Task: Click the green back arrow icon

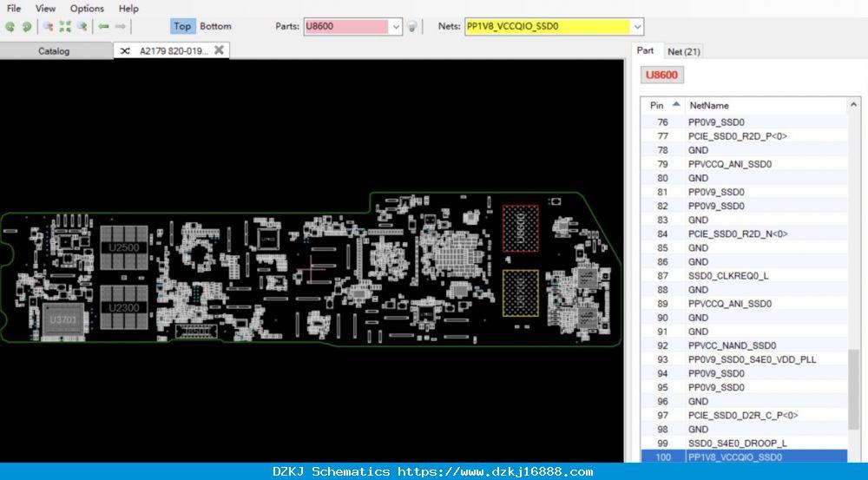Action: 103,26
